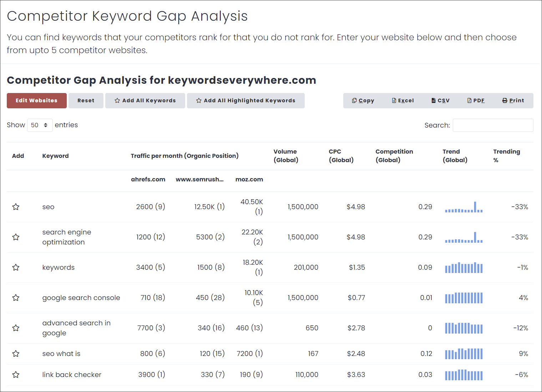This screenshot has height=392, width=542.
Task: Open the Show entries dropdown
Action: tap(40, 125)
